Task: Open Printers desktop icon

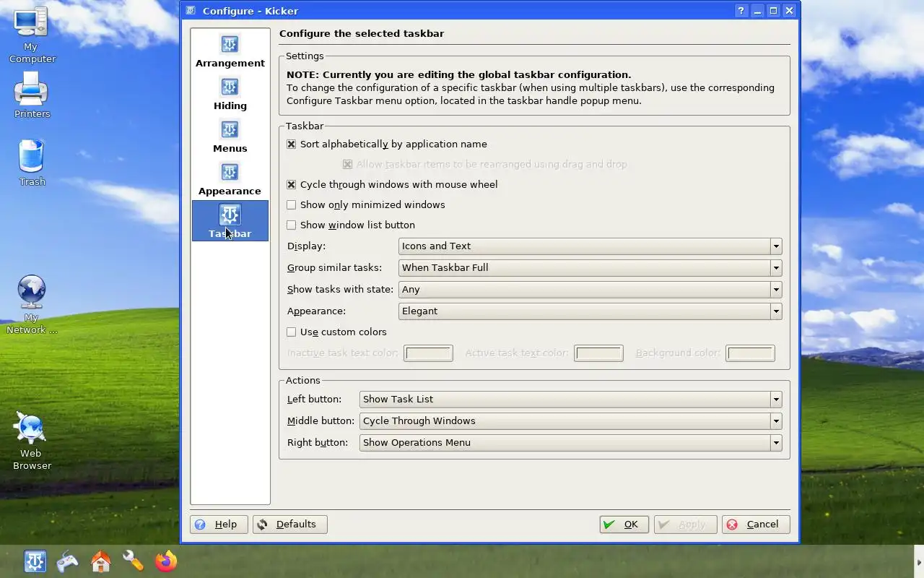Action: tap(32, 95)
